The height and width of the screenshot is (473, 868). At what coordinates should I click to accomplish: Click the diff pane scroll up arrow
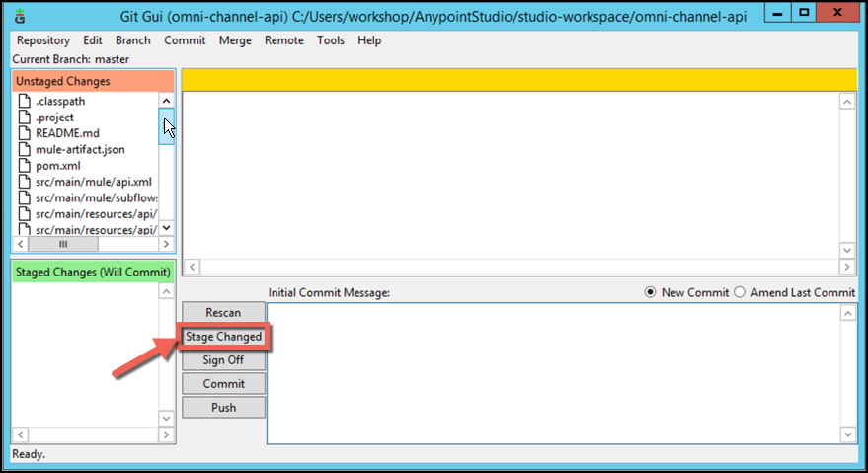click(847, 102)
